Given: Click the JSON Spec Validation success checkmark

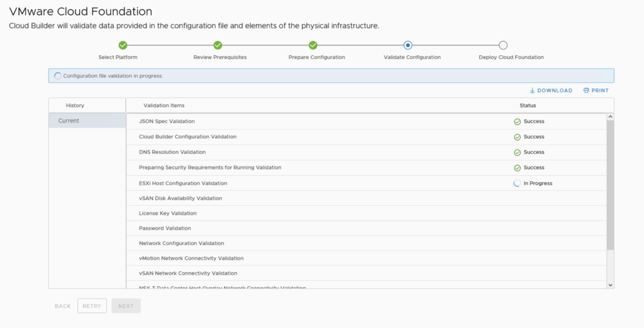Looking at the screenshot, I should [x=517, y=122].
